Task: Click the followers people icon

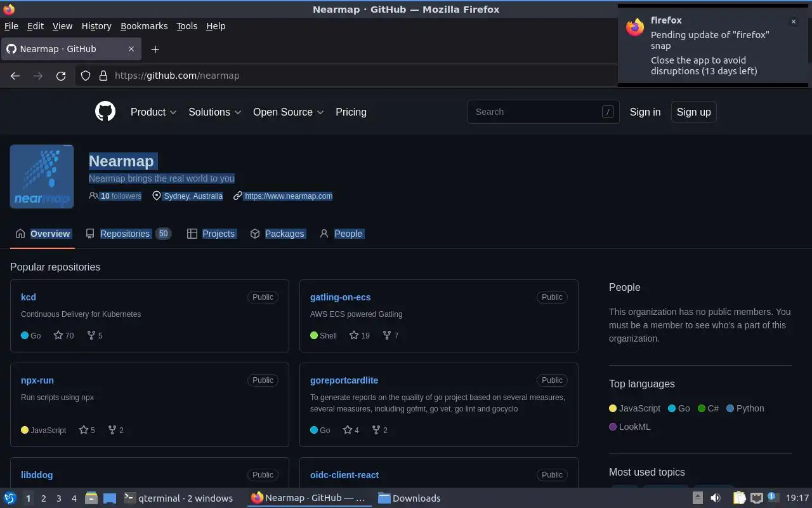Action: tap(94, 196)
